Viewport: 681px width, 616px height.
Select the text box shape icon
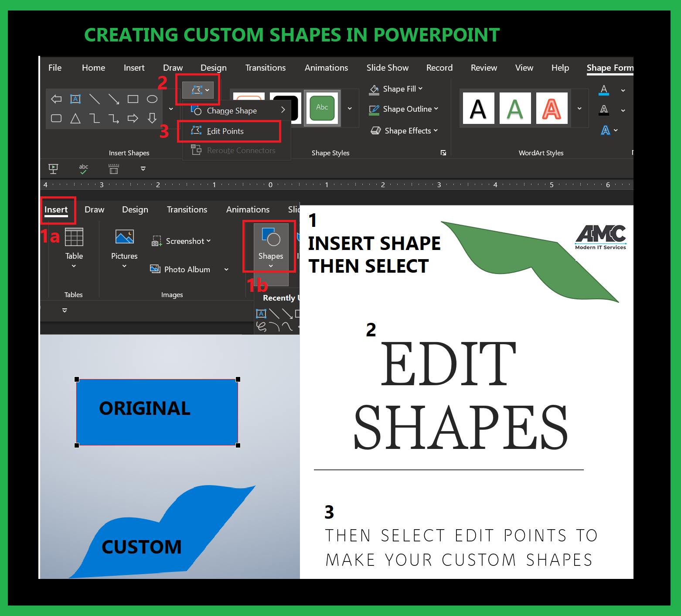click(x=75, y=99)
